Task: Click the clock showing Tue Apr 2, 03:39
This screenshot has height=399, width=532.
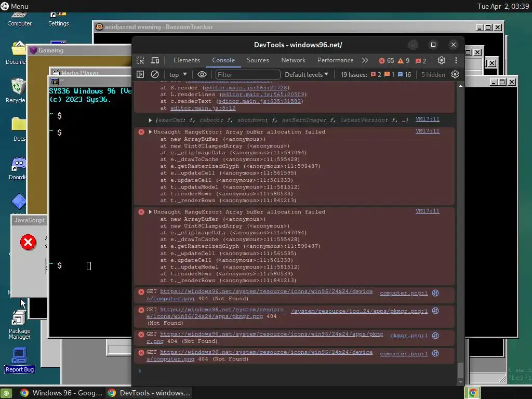Action: tap(503, 6)
